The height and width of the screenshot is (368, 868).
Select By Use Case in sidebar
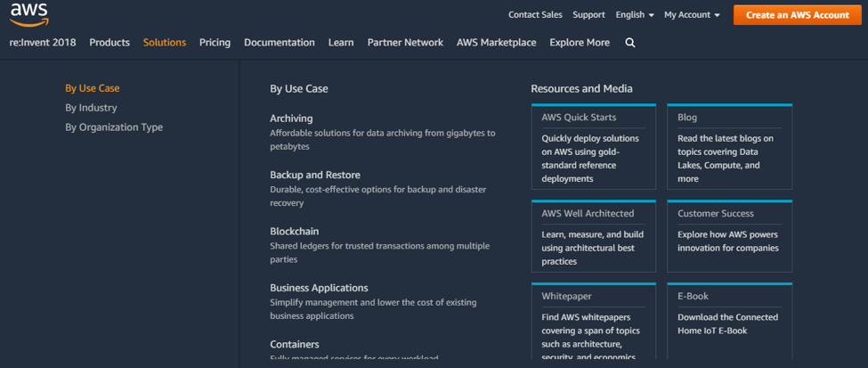point(93,88)
